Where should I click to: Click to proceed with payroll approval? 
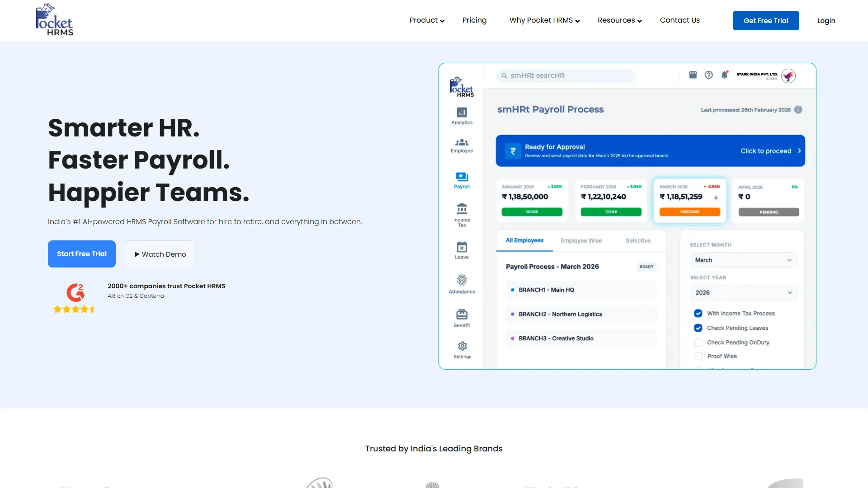pos(771,151)
